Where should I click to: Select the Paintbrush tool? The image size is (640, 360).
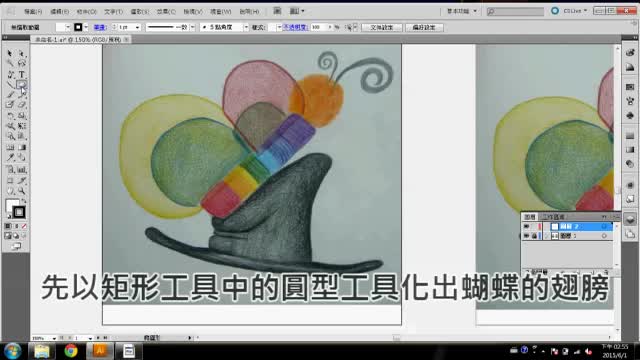(10, 95)
